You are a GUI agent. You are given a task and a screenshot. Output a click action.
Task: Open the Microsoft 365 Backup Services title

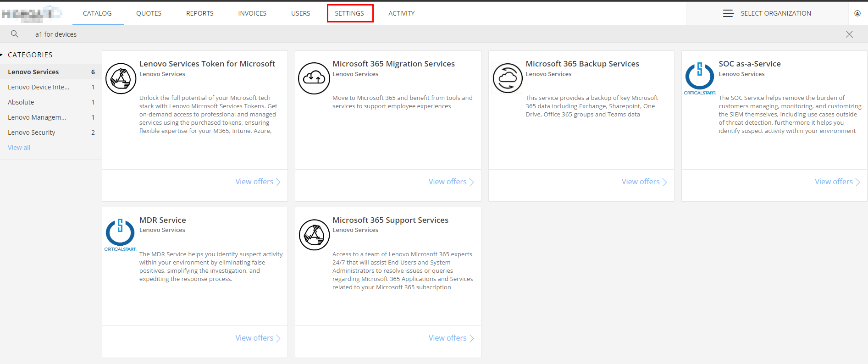point(582,64)
